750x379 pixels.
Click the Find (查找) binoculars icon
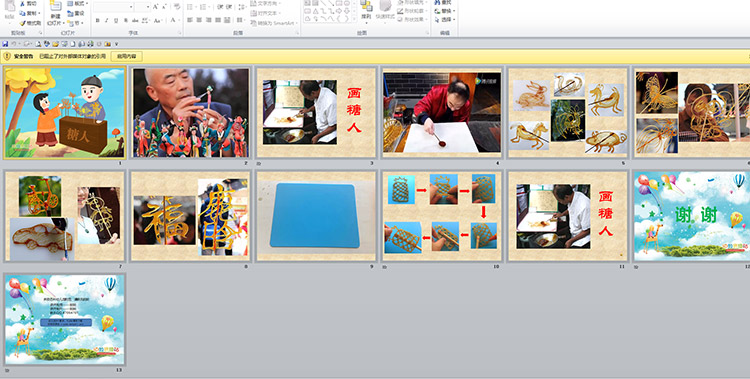coord(437,2)
